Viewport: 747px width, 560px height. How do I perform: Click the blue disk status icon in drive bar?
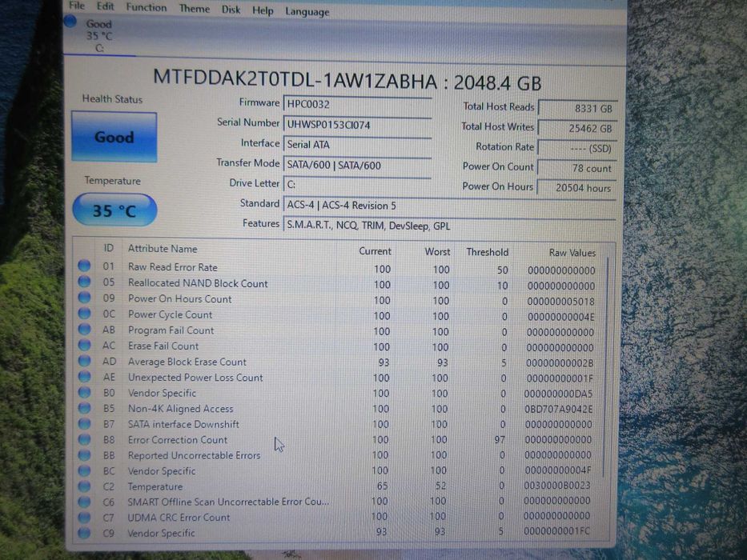pos(70,22)
